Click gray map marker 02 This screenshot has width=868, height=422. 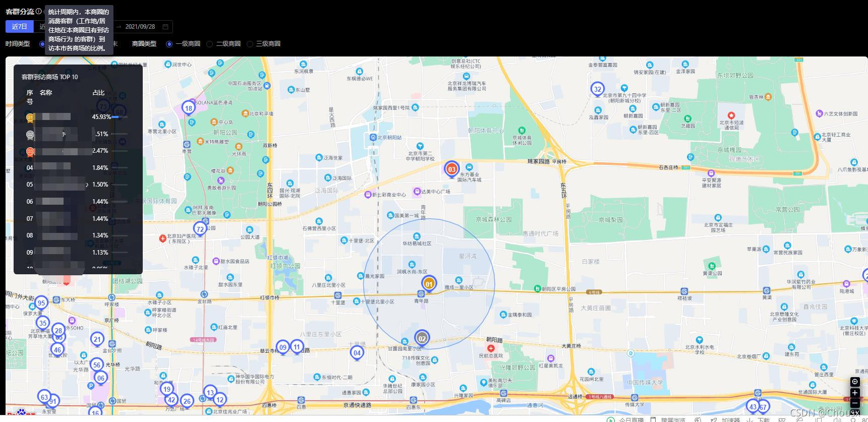coord(422,338)
